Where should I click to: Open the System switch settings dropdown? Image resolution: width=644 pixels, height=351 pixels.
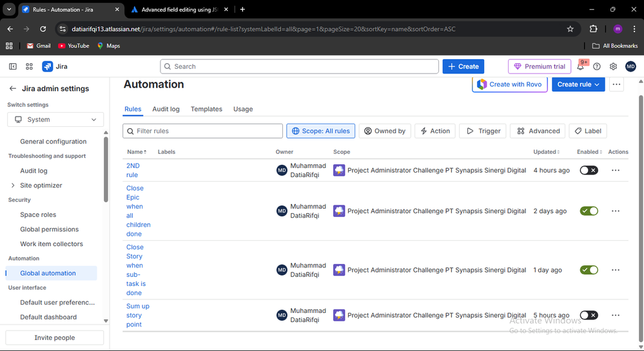click(x=55, y=119)
